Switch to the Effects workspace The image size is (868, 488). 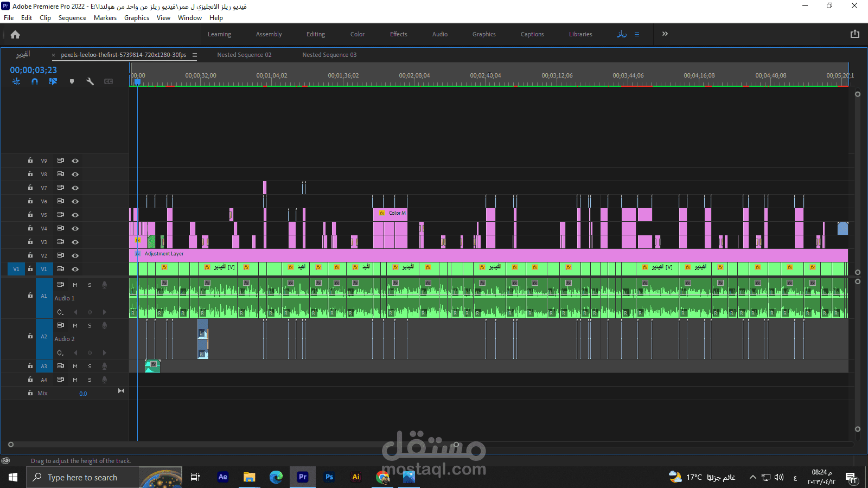(x=399, y=34)
